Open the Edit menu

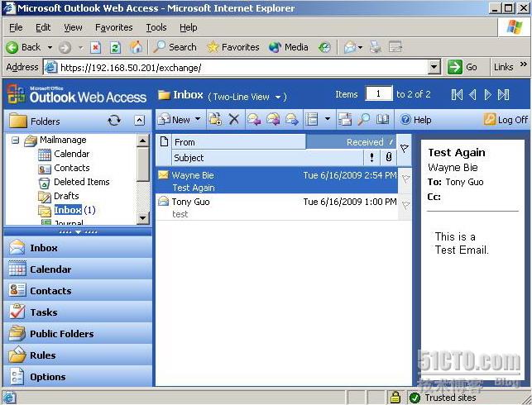(x=43, y=27)
